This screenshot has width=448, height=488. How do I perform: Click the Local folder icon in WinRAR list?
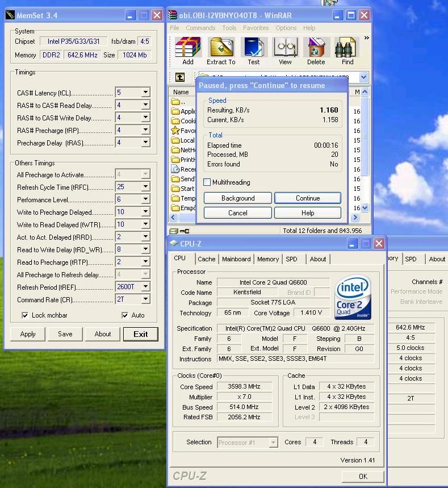click(175, 140)
